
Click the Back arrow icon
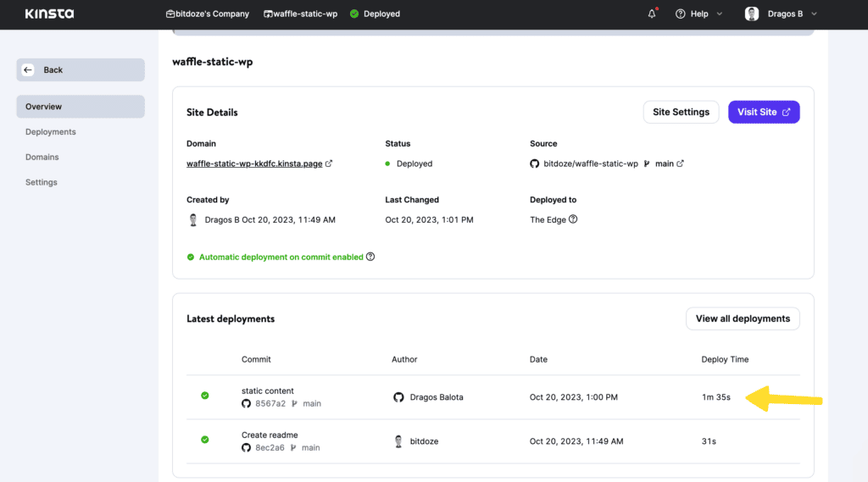tap(28, 69)
